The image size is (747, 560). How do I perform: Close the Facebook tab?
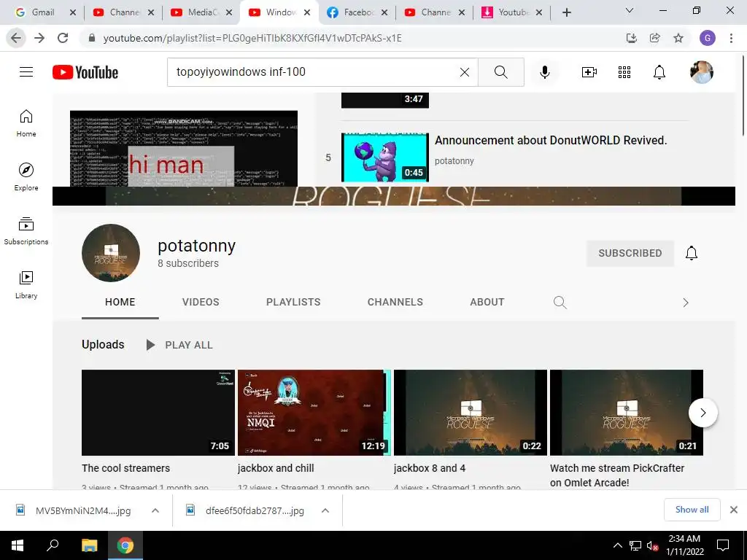click(x=384, y=12)
